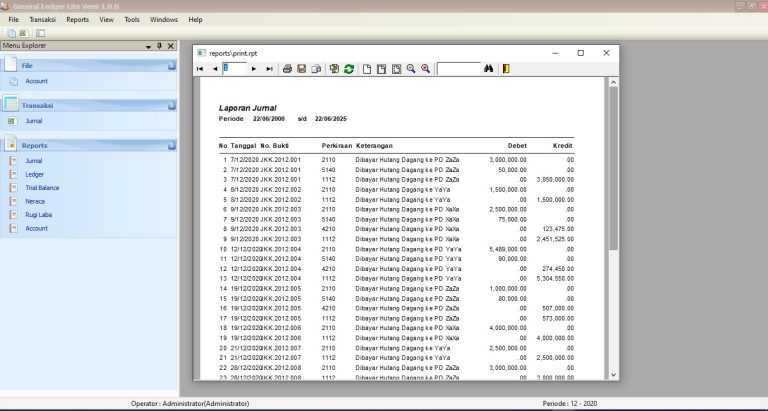Jump to last page of report

(x=268, y=69)
